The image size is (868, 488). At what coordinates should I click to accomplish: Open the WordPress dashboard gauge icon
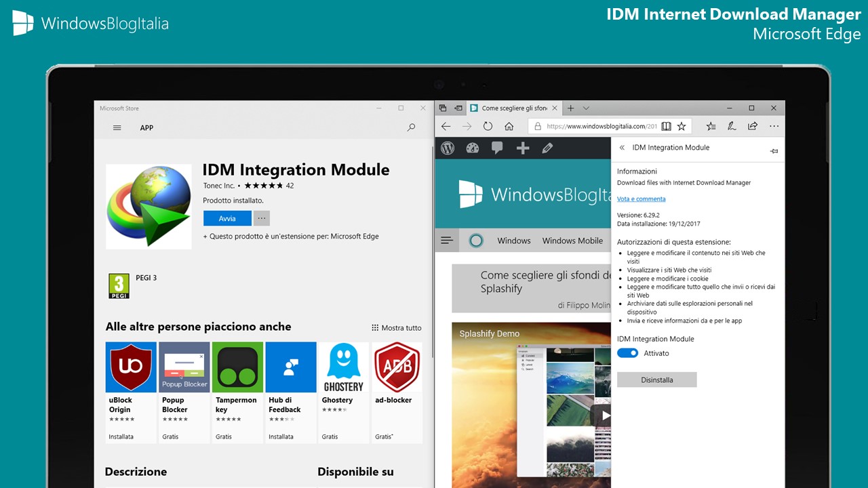[473, 148]
